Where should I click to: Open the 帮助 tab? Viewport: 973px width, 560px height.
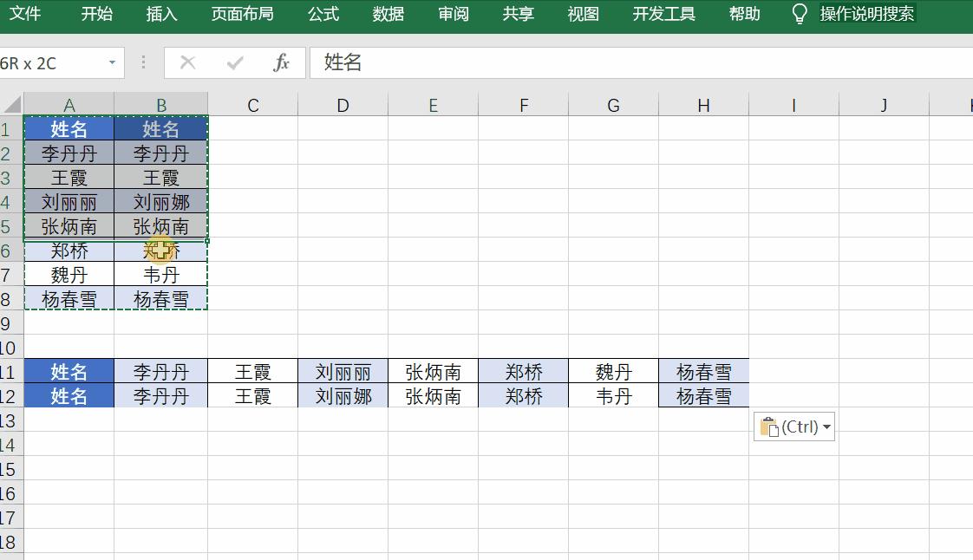pos(743,14)
